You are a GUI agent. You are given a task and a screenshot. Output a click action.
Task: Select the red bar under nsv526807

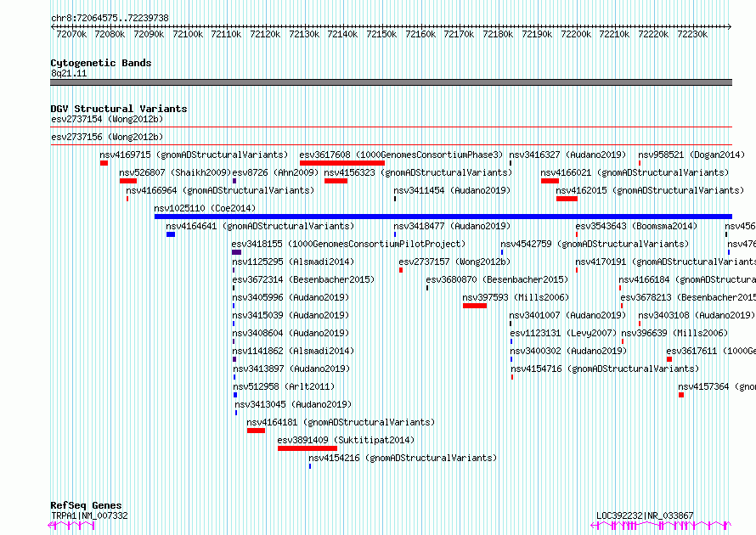pos(128,181)
